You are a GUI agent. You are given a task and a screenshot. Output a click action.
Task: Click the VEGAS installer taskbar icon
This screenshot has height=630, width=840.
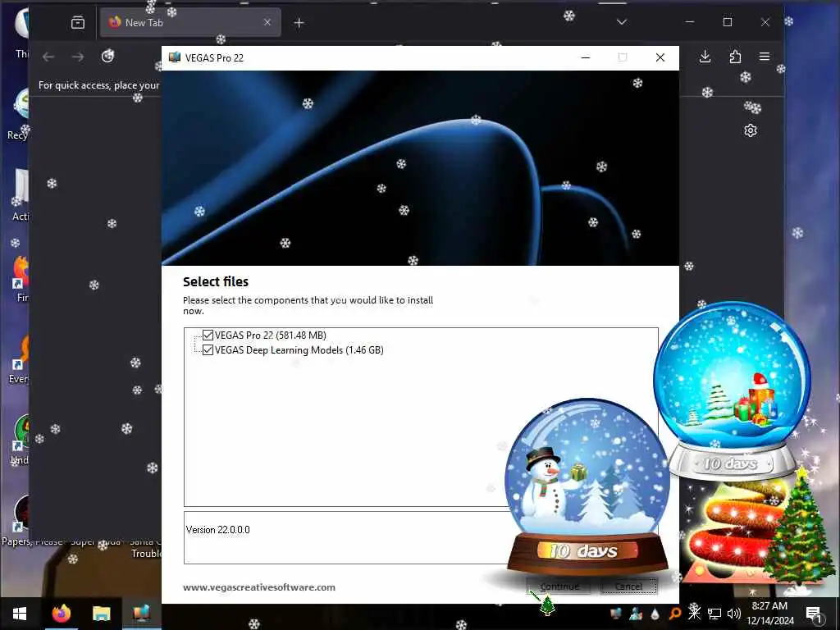tap(141, 614)
